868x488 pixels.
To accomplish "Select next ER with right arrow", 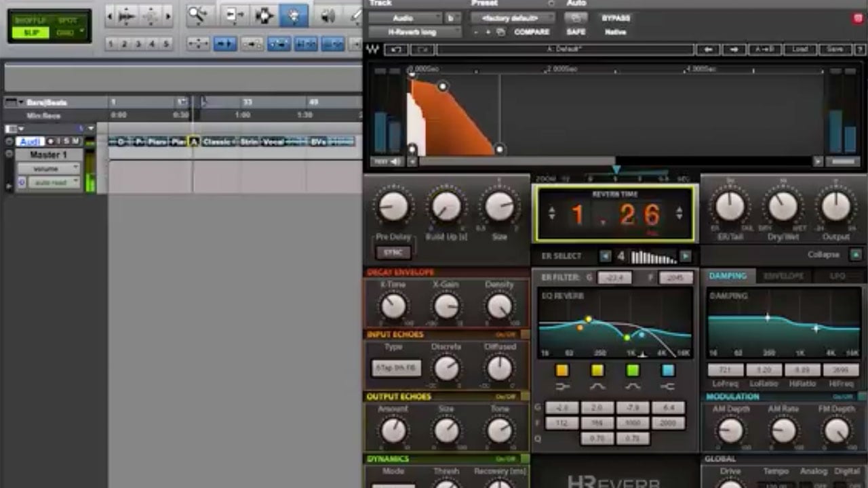I will (x=686, y=256).
